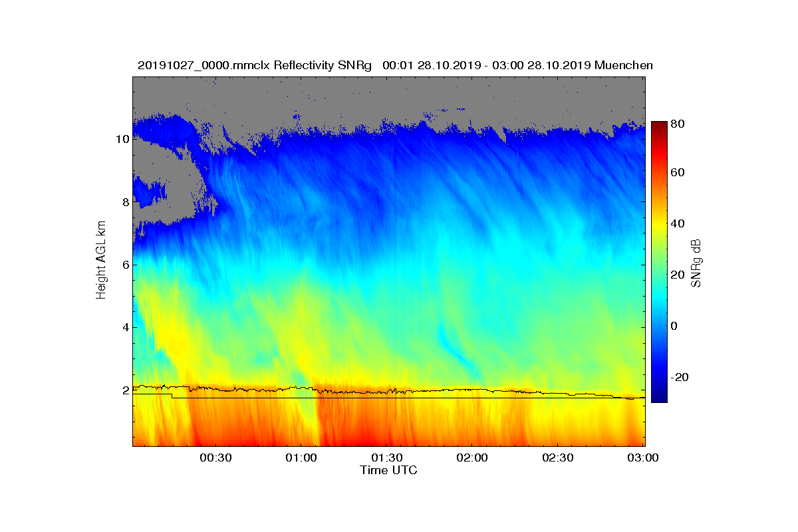The height and width of the screenshot is (532, 798).
Task: Click the '03:00' time tick label
Action: click(x=644, y=458)
